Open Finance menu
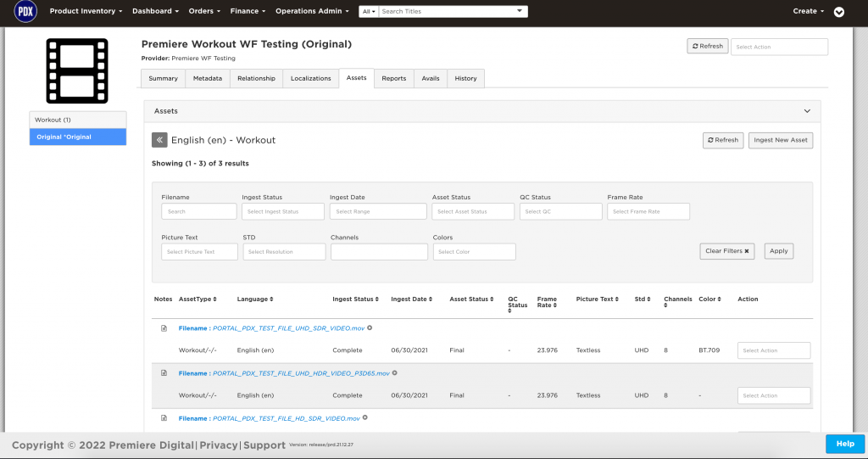Screen dimensions: 868x459 (248, 11)
